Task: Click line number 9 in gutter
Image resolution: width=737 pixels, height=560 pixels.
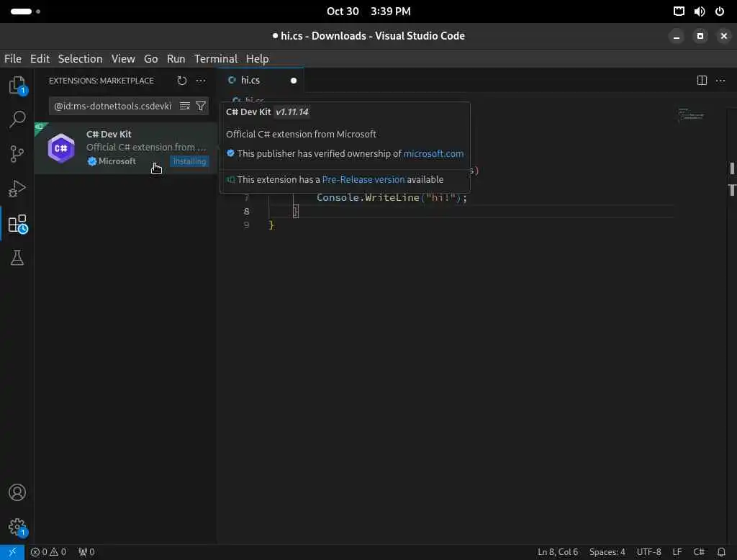Action: click(246, 225)
